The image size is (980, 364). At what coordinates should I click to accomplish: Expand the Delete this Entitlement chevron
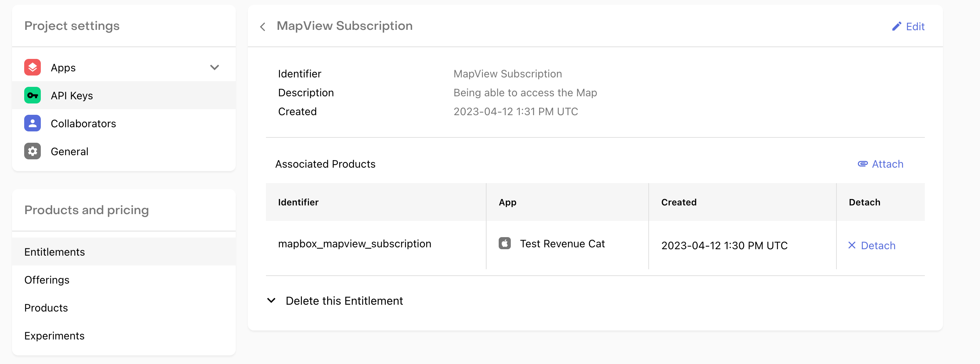[x=271, y=301]
